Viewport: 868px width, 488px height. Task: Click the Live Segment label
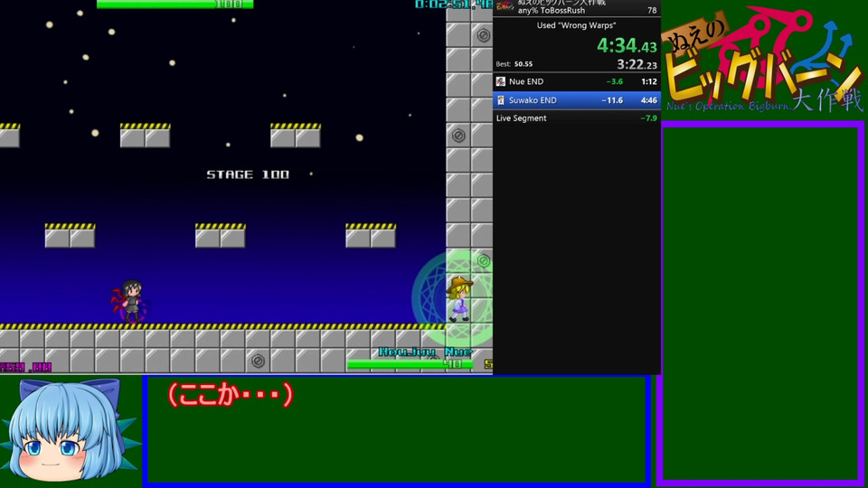(521, 117)
